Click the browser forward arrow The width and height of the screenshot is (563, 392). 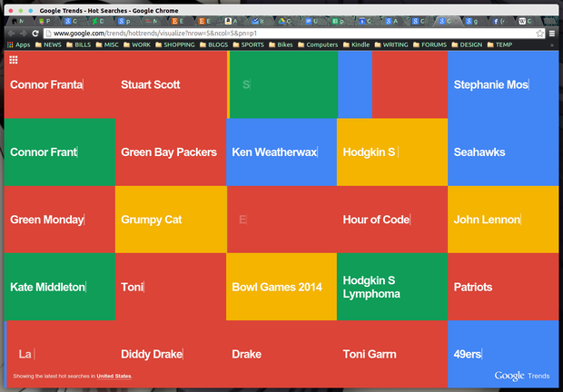tap(24, 34)
